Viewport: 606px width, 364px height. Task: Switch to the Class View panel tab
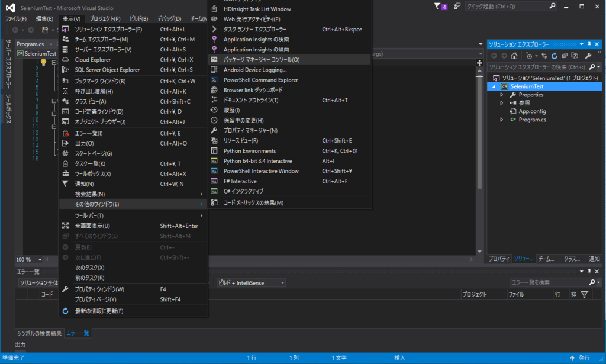pyautogui.click(x=572, y=259)
